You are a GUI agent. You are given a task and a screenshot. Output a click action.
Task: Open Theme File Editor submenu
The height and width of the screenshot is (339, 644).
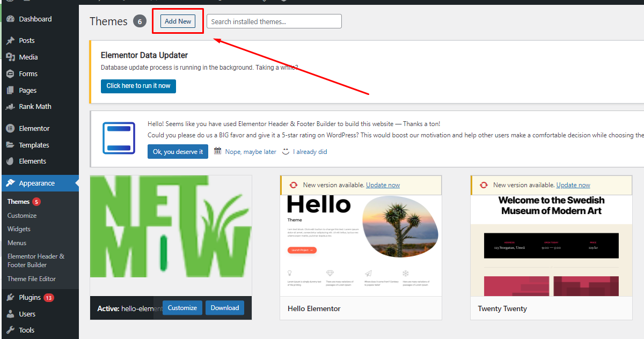click(32, 278)
